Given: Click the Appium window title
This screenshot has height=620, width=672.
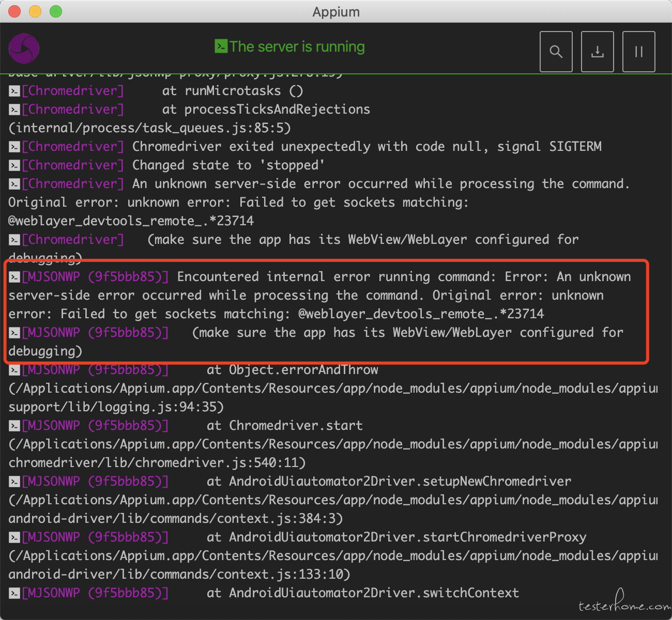Looking at the screenshot, I should (336, 11).
